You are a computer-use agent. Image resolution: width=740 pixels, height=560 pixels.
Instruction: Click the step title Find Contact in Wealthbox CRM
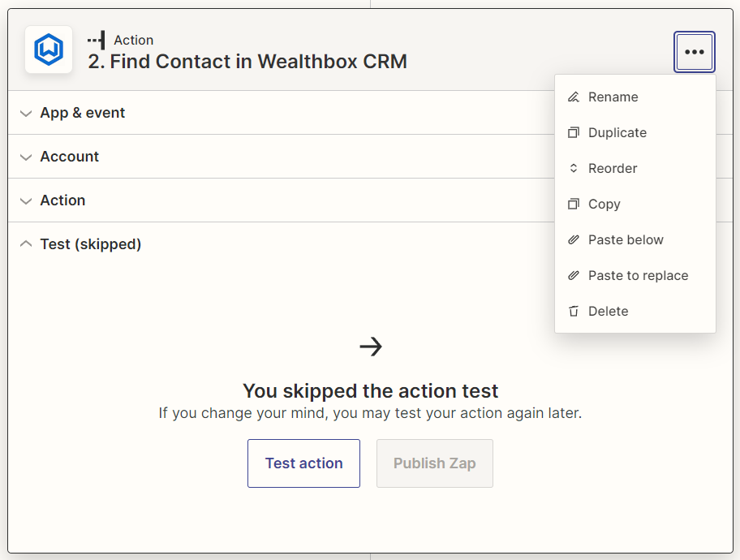pyautogui.click(x=247, y=61)
